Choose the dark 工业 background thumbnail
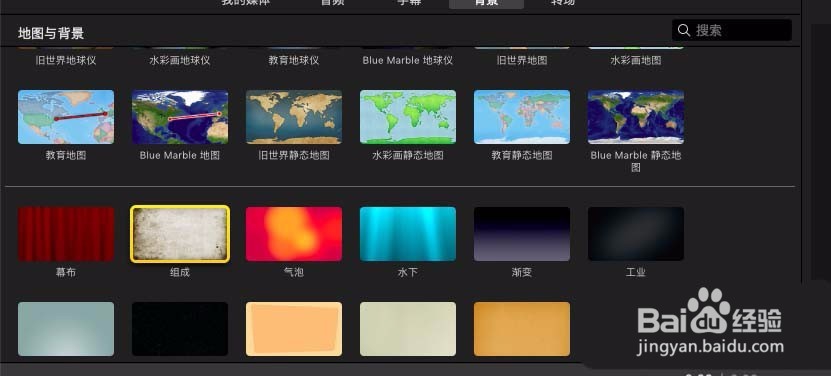This screenshot has width=831, height=376. (635, 234)
